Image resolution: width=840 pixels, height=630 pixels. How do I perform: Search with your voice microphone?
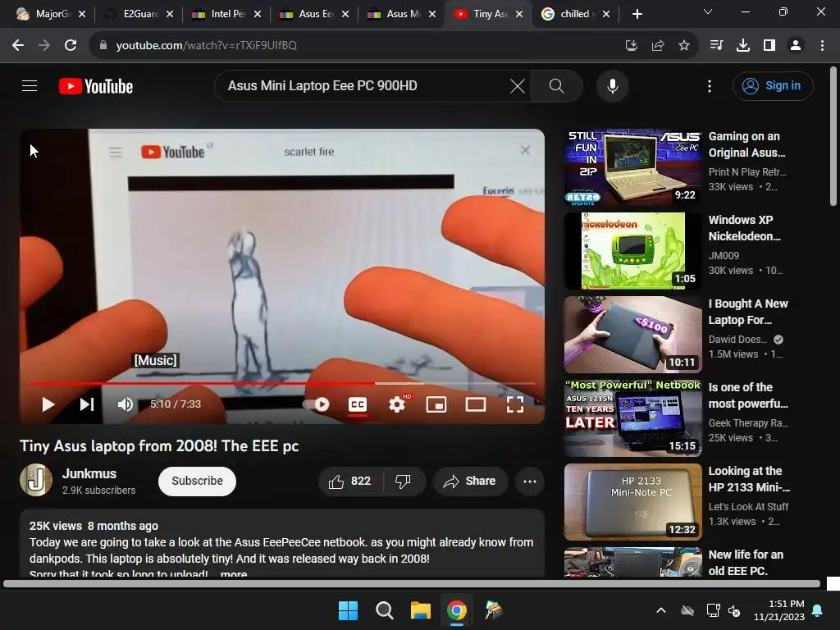click(x=612, y=85)
